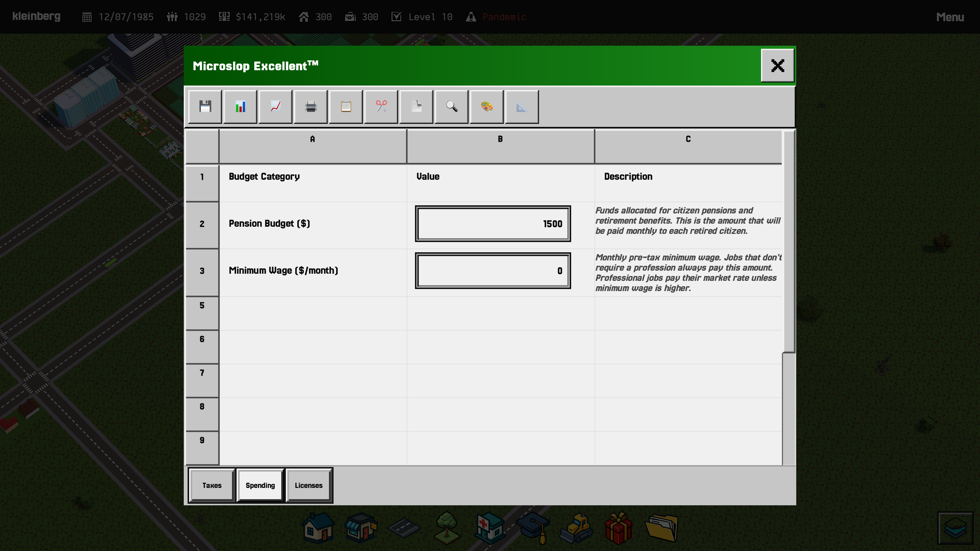
Task: Click the pension funds description text
Action: (x=688, y=221)
